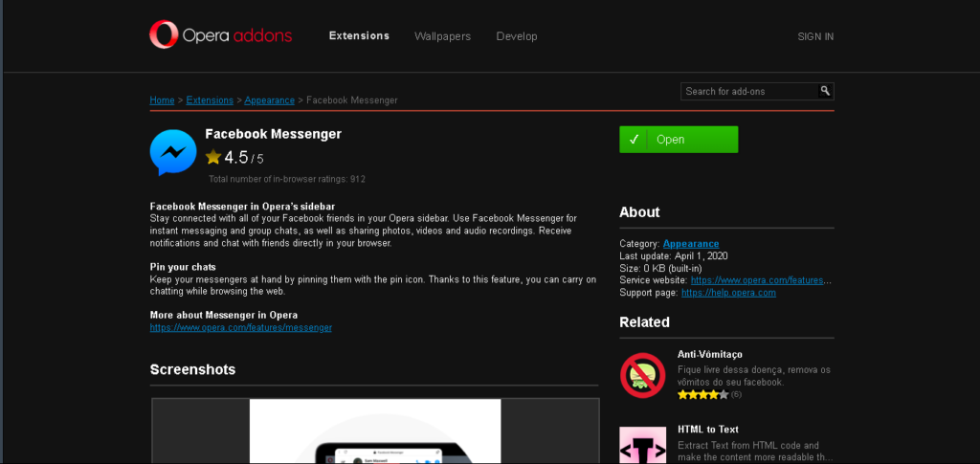
Task: Click 'Facebook Messenger in Opera's sidebar' heading
Action: coord(242,206)
